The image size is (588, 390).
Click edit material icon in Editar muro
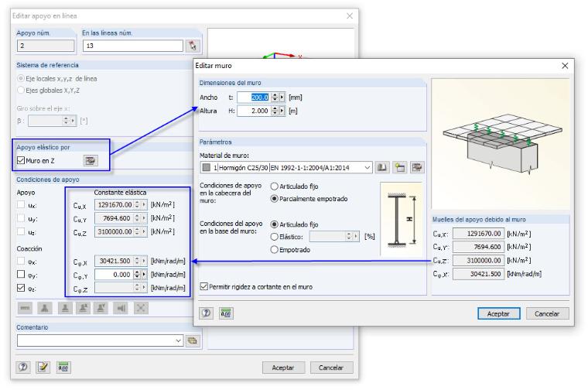coord(417,167)
